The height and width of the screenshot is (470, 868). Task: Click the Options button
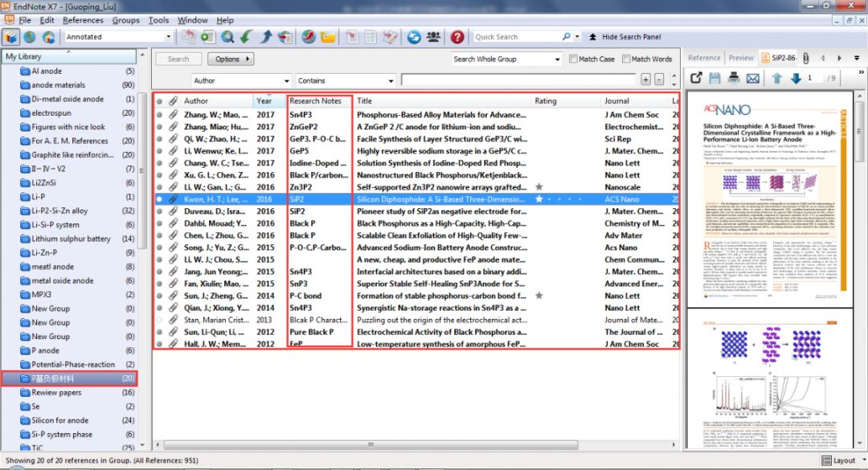pyautogui.click(x=230, y=58)
